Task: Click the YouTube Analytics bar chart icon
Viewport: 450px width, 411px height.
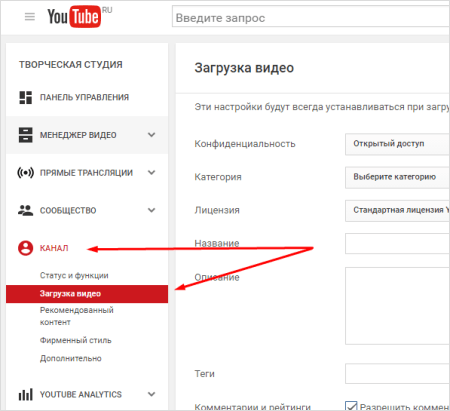Action: point(26,394)
